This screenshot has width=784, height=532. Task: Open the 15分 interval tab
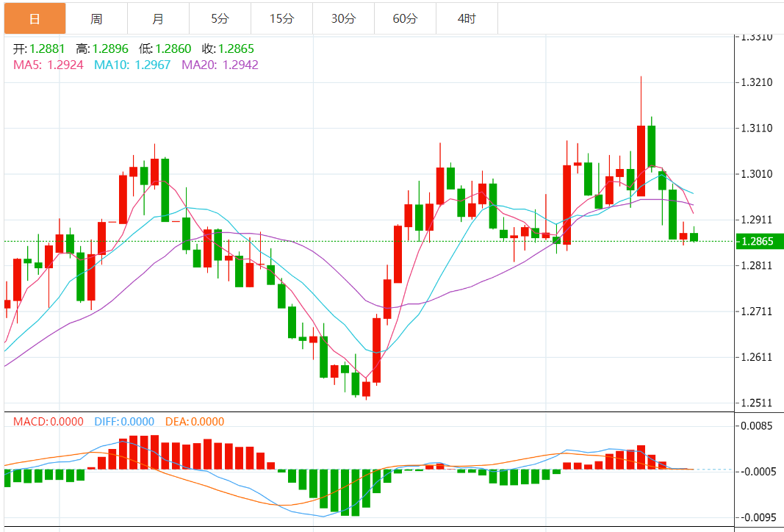(281, 19)
